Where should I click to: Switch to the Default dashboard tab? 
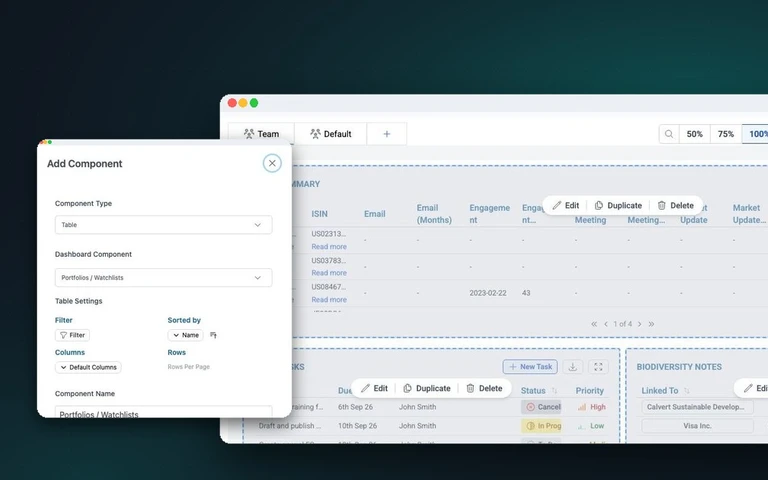pyautogui.click(x=331, y=134)
